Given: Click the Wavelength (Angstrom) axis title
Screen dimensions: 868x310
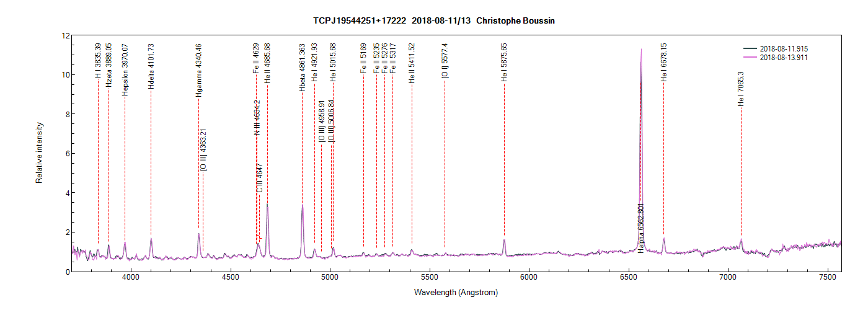Looking at the screenshot, I should click(x=456, y=293).
